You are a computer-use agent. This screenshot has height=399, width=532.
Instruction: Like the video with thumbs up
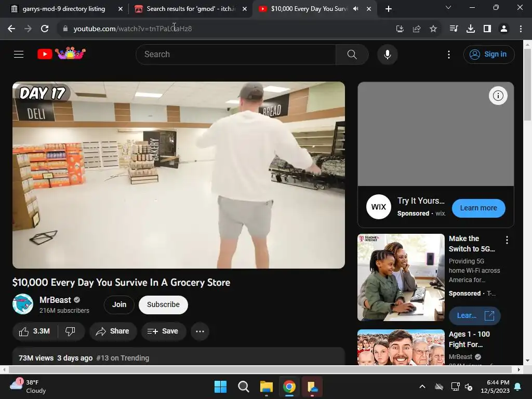pos(34,331)
